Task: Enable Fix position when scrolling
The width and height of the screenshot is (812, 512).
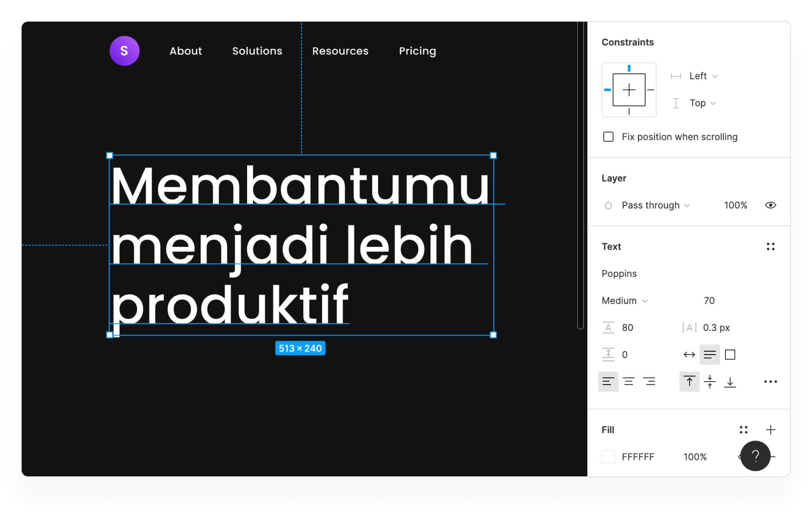Action: [x=608, y=137]
